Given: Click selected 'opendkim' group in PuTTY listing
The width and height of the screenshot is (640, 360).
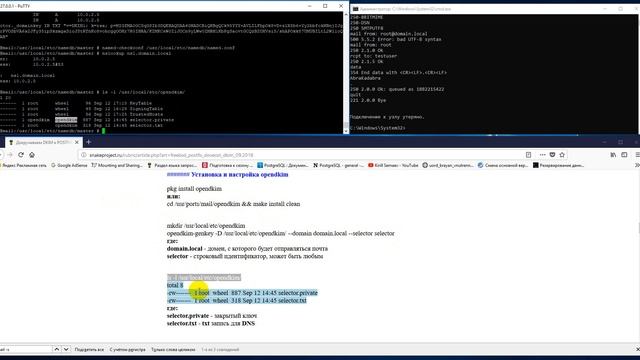Looking at the screenshot, I should (66, 120).
